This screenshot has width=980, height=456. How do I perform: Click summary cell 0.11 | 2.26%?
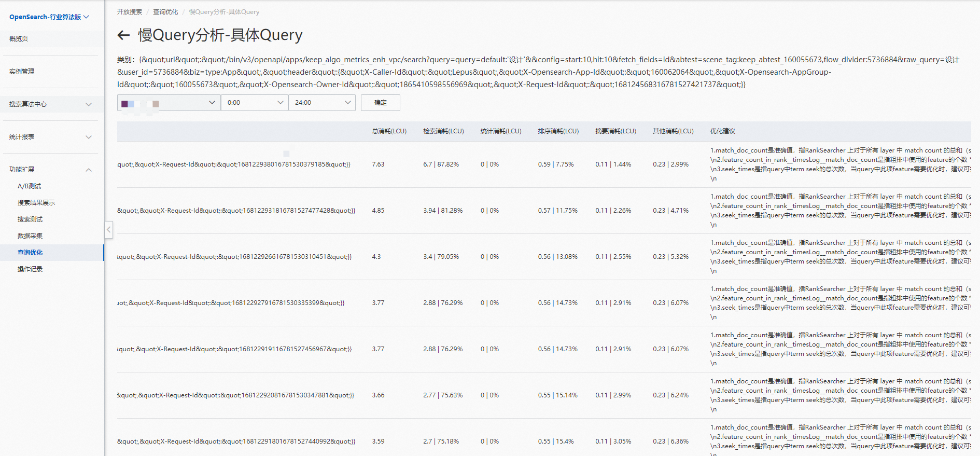pos(613,211)
